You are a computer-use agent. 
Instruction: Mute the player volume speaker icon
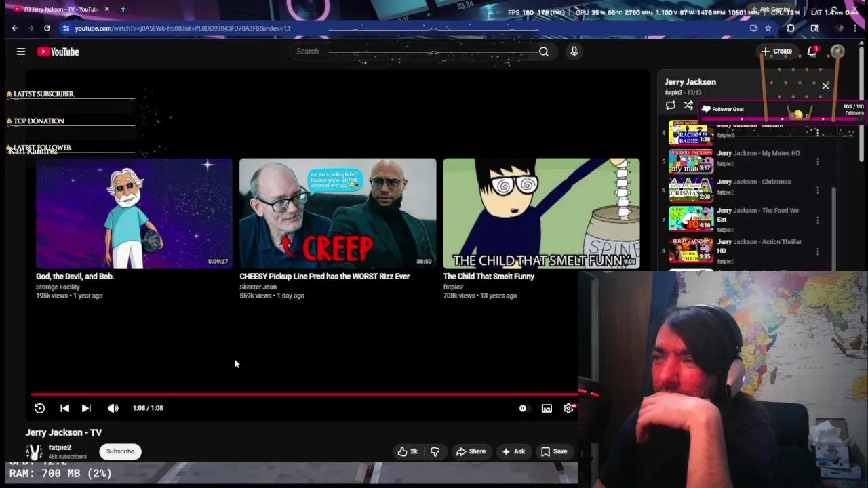click(x=113, y=408)
